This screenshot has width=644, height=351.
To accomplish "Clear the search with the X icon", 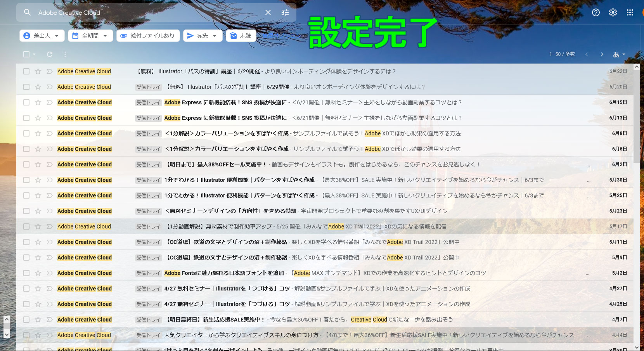I will pos(268,12).
